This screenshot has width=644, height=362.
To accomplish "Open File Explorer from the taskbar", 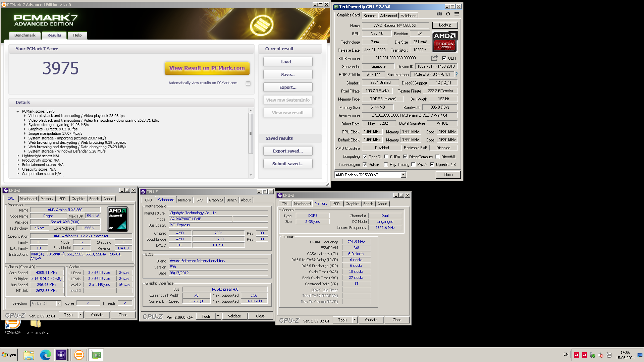I will tap(29, 355).
